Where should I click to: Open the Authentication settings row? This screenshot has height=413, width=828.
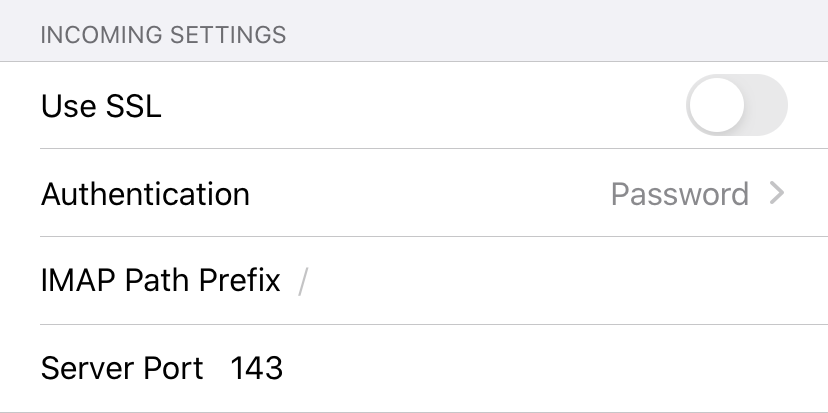[414, 193]
